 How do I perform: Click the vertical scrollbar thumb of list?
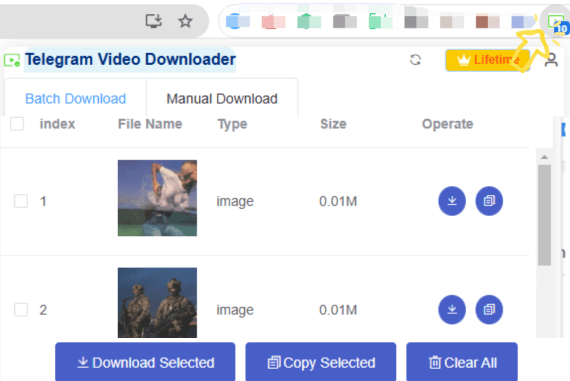pos(544,215)
